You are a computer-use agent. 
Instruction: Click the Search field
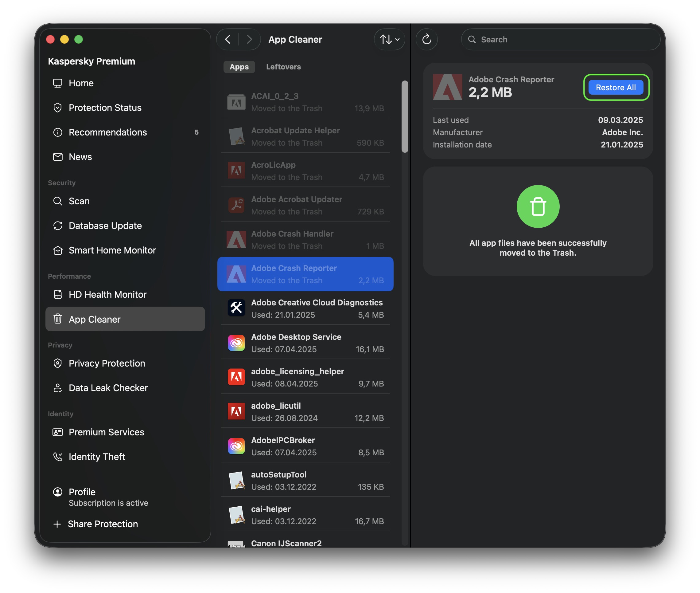[x=560, y=39]
